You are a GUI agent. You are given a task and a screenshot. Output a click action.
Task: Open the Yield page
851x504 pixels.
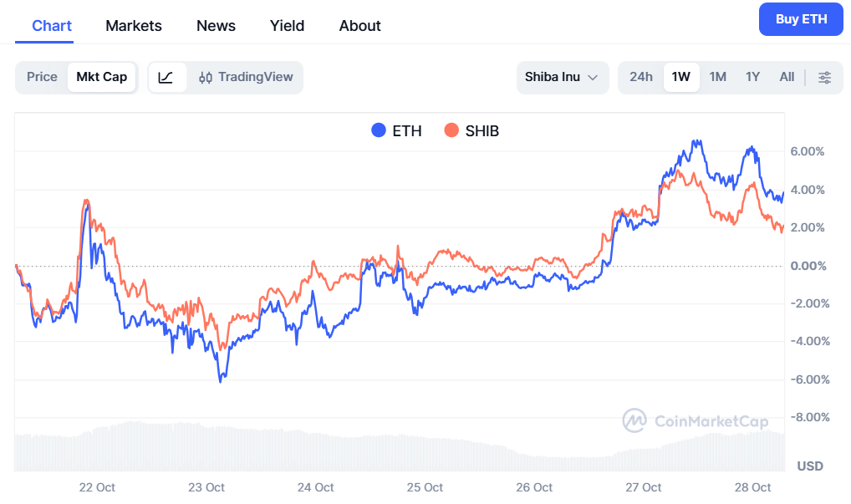(x=287, y=25)
